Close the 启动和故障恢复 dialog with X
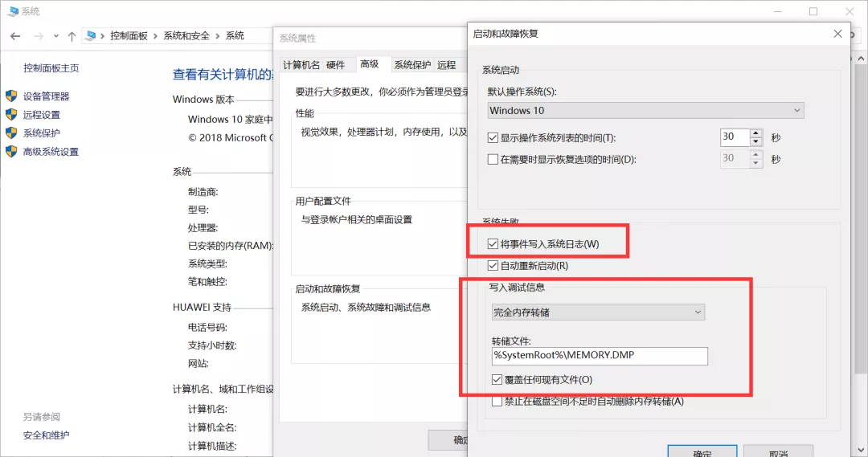This screenshot has height=457, width=868. [x=838, y=34]
